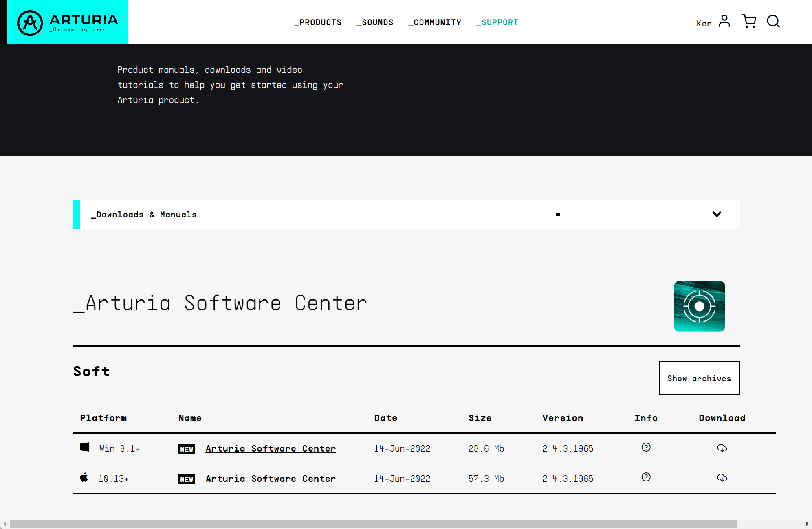Click the horizontal scrollbar thumb
The image size is (812, 529).
tap(373, 524)
